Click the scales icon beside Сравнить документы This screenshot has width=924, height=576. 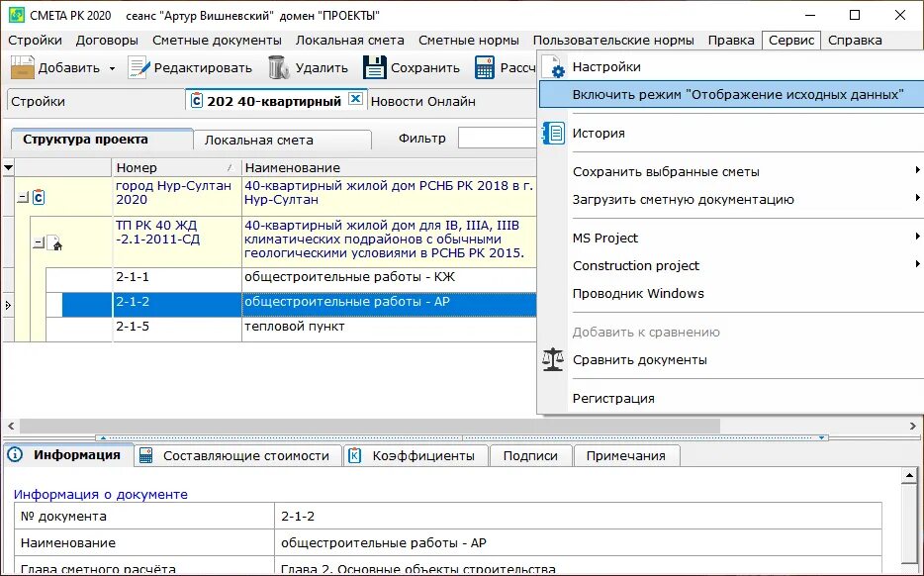tap(553, 359)
